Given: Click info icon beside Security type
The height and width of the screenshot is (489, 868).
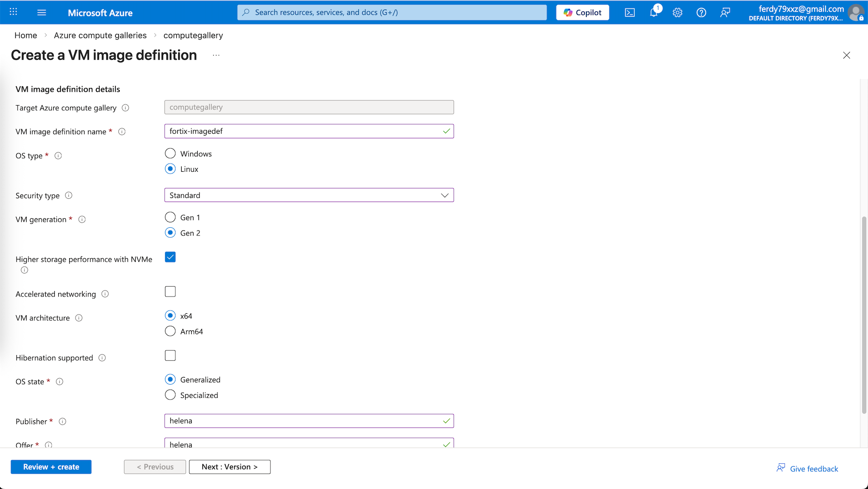Looking at the screenshot, I should tap(69, 195).
